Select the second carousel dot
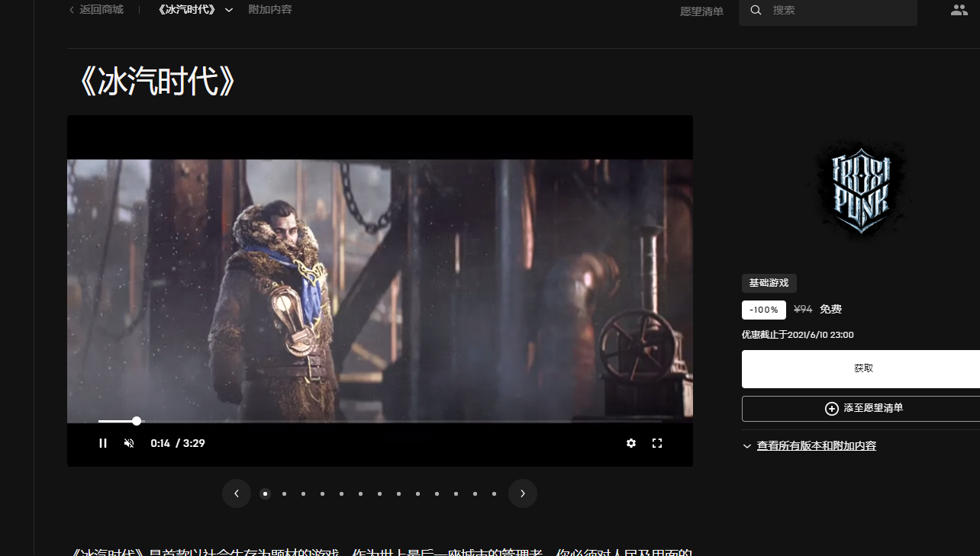The image size is (980, 556). [x=284, y=493]
